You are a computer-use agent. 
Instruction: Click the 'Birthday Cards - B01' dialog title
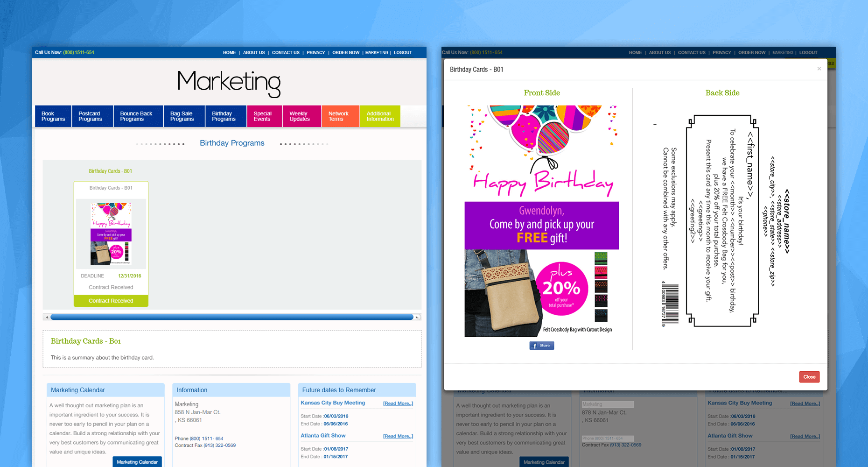tap(476, 70)
